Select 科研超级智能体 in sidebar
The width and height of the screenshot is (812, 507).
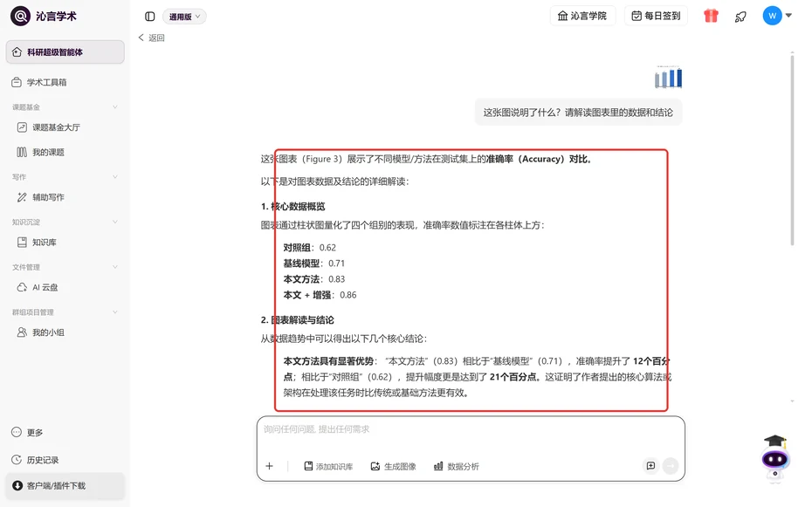pos(65,51)
